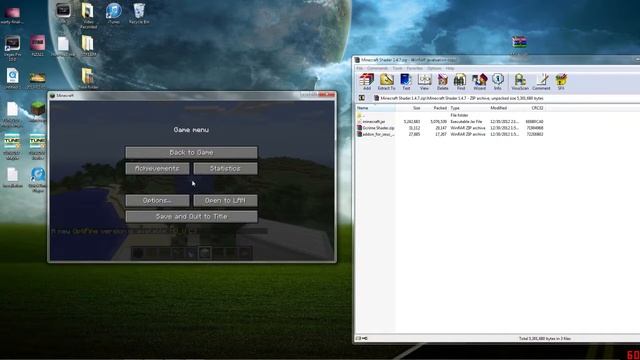Open the File menu in WinRAR
Image resolution: width=640 pixels, height=360 pixels.
[x=360, y=68]
